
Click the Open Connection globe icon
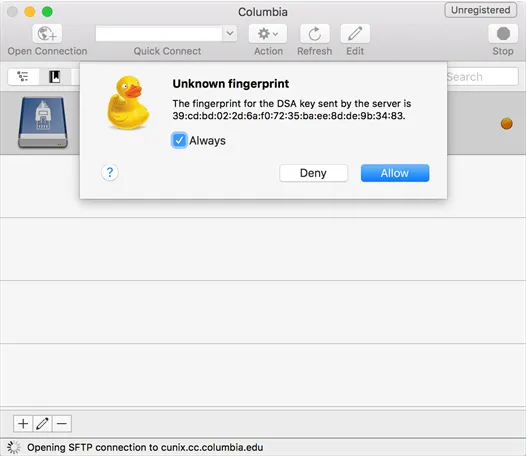click(47, 34)
